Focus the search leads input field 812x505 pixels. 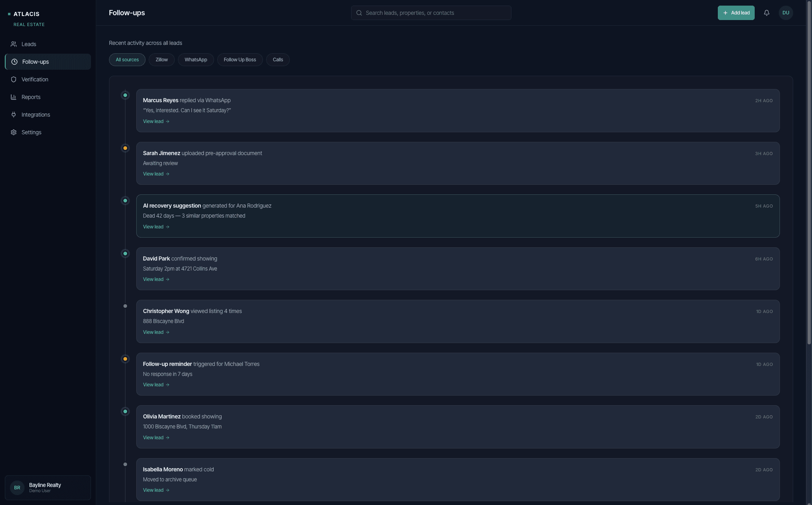point(435,13)
